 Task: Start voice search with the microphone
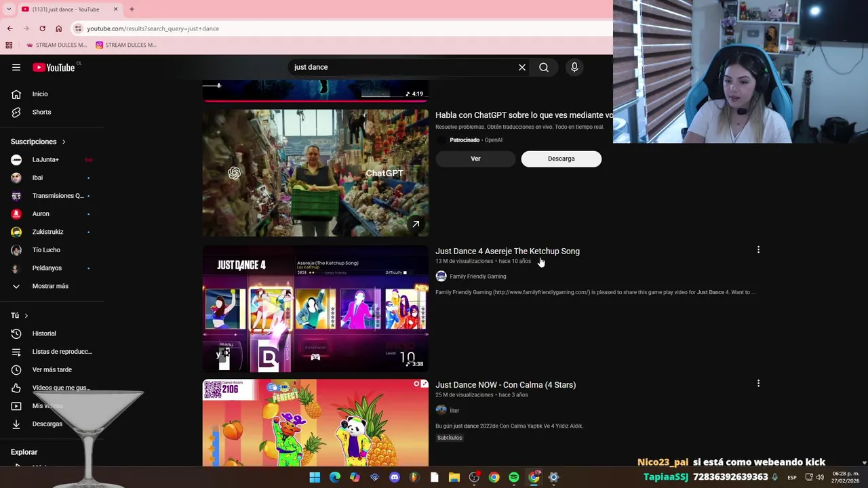[574, 67]
